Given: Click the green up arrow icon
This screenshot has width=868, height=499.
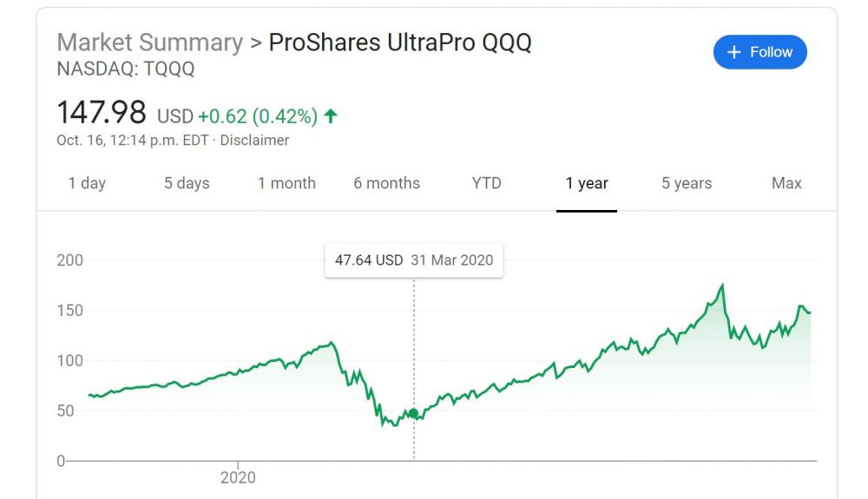Looking at the screenshot, I should click(x=330, y=115).
